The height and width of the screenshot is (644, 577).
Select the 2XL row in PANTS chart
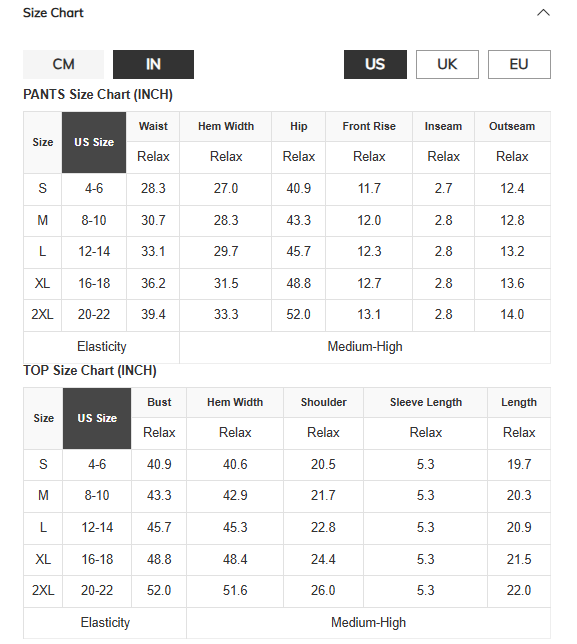point(287,315)
